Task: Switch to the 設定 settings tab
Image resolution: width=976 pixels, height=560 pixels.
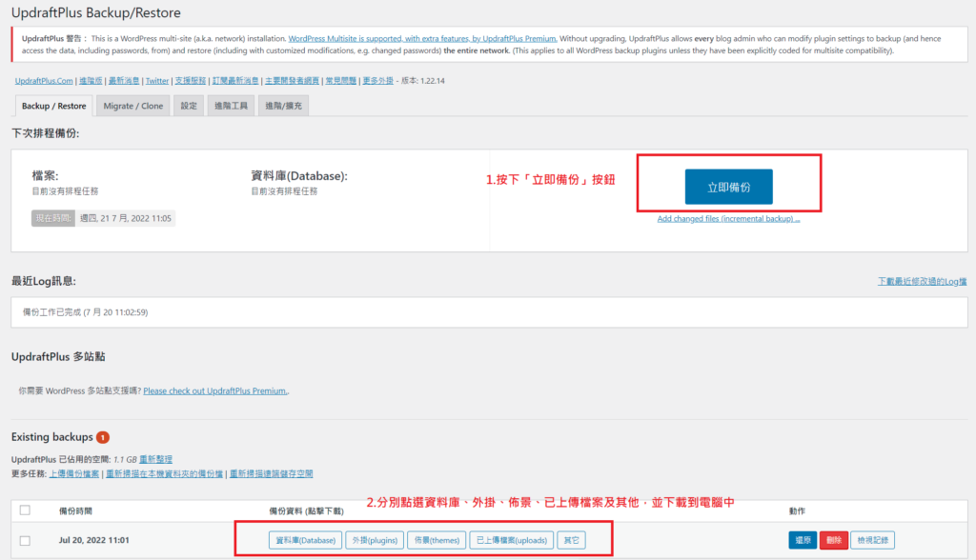Action: click(188, 106)
